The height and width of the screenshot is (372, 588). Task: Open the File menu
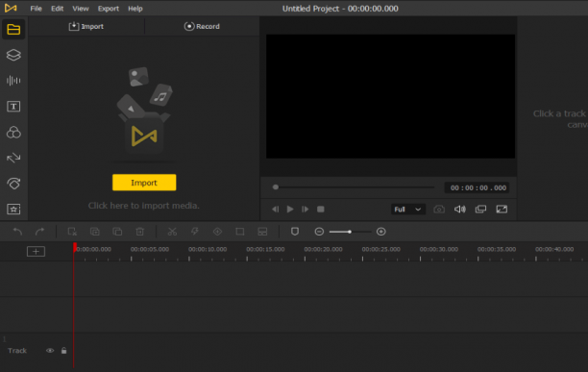coord(36,9)
